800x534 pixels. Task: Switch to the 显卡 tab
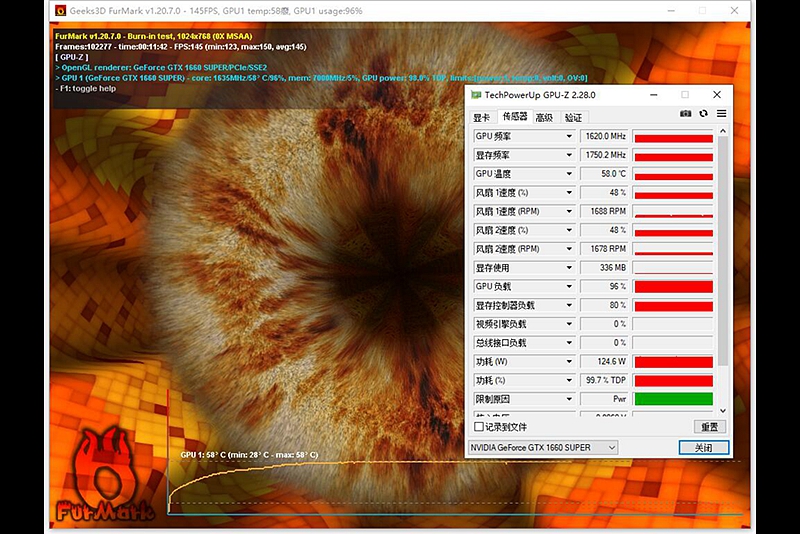tap(481, 118)
